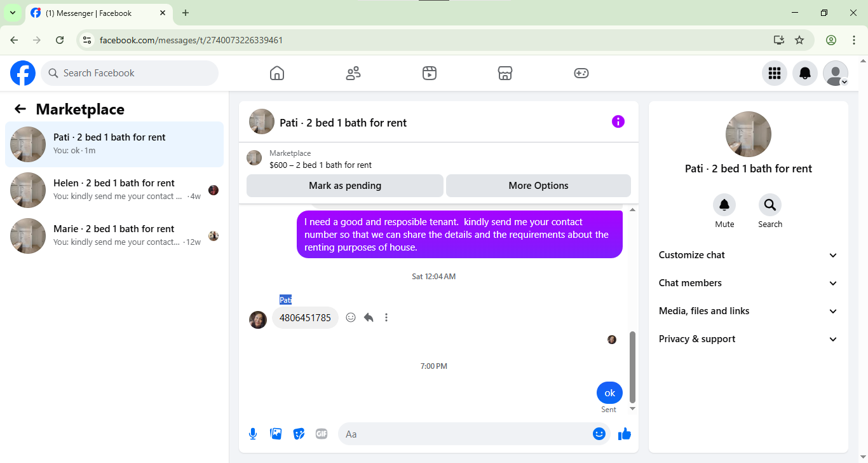The height and width of the screenshot is (463, 868).
Task: Click the chat scrollbar up arrow
Action: 632,209
